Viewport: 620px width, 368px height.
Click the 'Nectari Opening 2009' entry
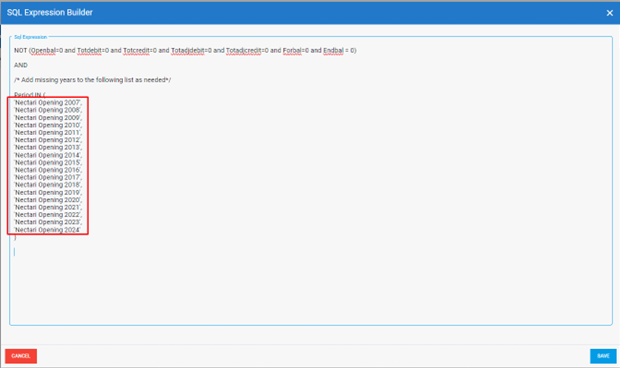coord(48,117)
